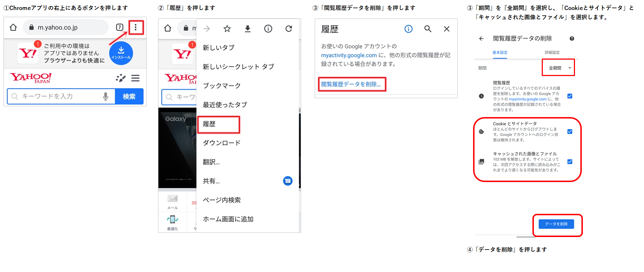Toggle キャッシュされた画像とファイル checkbox
Viewport: 644px width, 272px height.
pos(570,162)
